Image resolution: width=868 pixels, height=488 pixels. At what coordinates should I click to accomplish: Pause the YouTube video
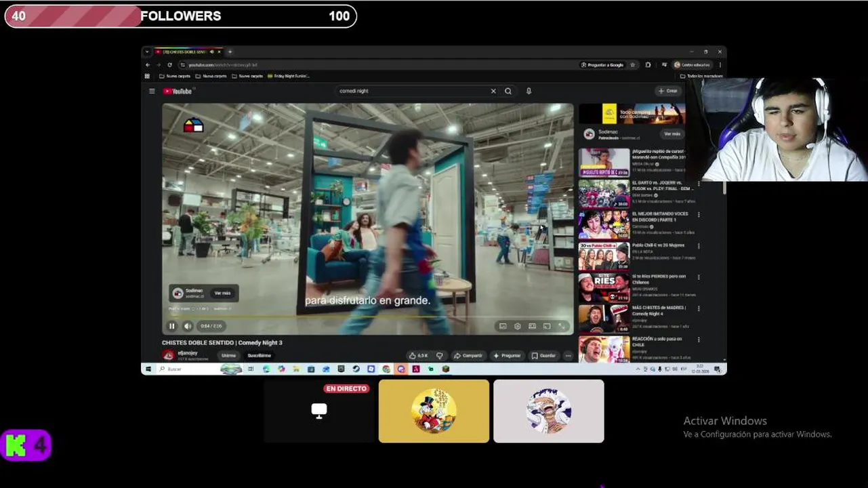(171, 326)
